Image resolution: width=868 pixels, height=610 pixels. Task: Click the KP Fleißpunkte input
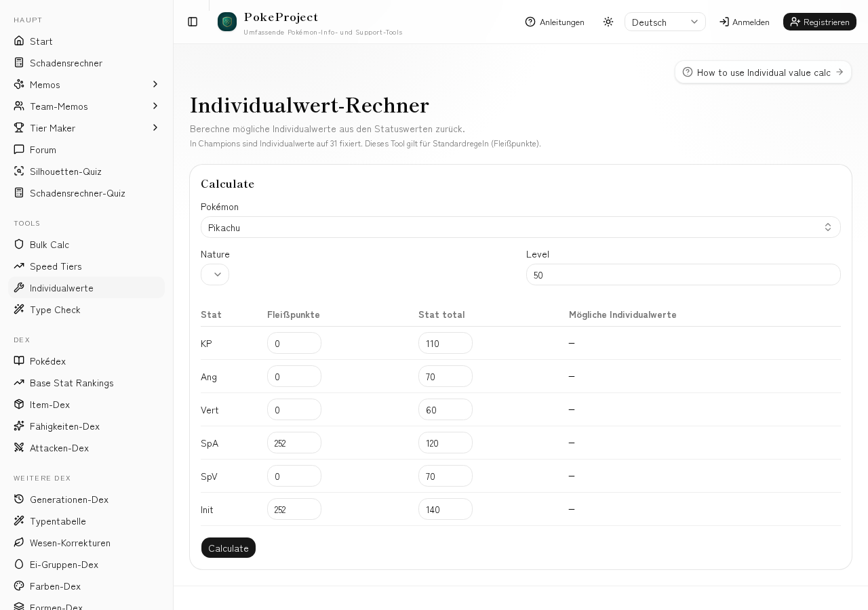294,343
